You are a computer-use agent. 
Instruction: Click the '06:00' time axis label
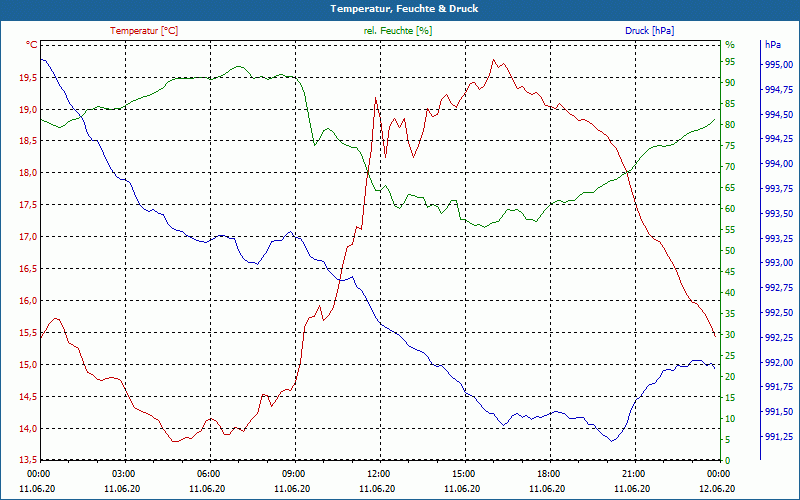(208, 473)
